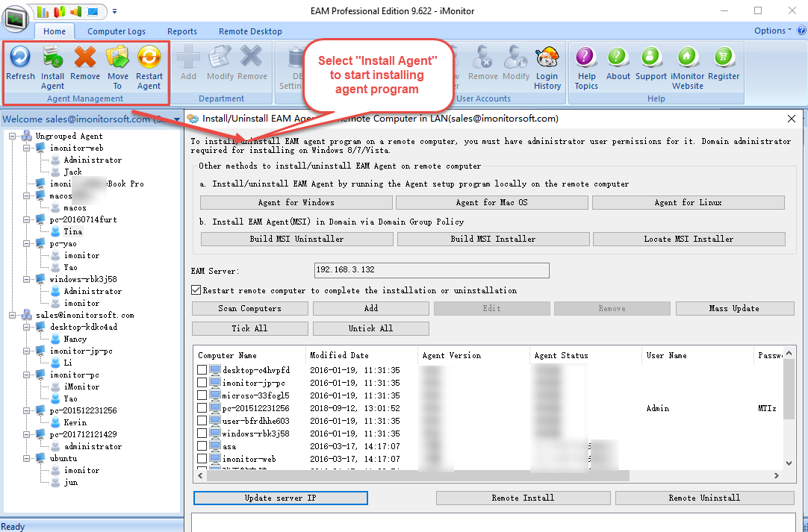Open Welcome account dropdown arrow

click(x=177, y=119)
